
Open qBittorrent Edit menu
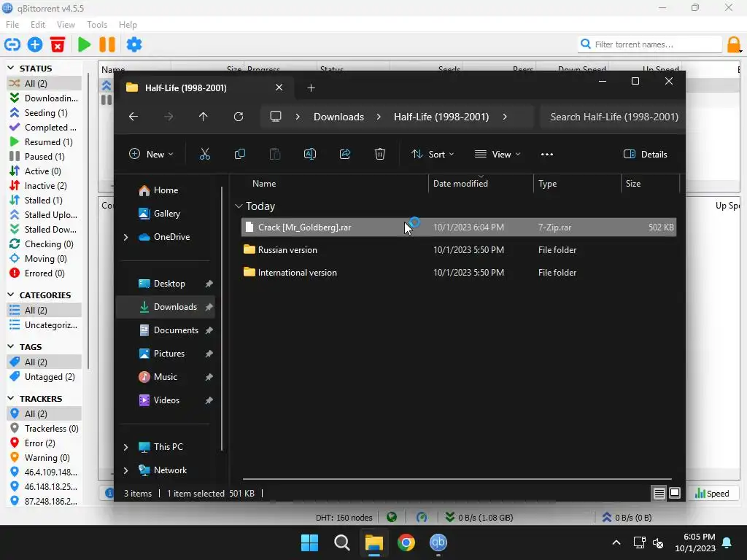point(38,24)
